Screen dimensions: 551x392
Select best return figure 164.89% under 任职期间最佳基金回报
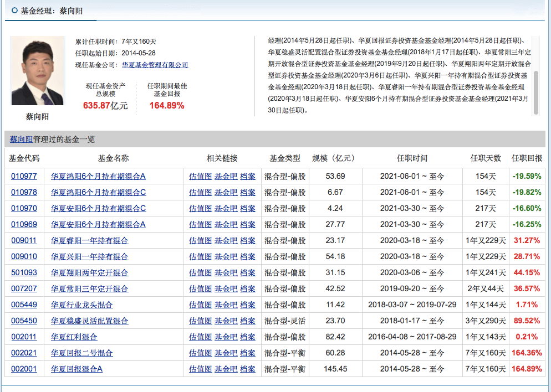click(x=167, y=106)
